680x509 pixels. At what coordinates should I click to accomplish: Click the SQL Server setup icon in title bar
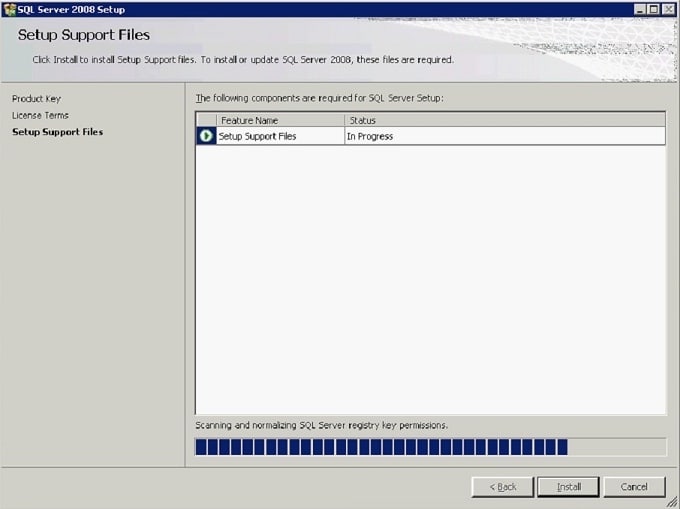pyautogui.click(x=9, y=9)
